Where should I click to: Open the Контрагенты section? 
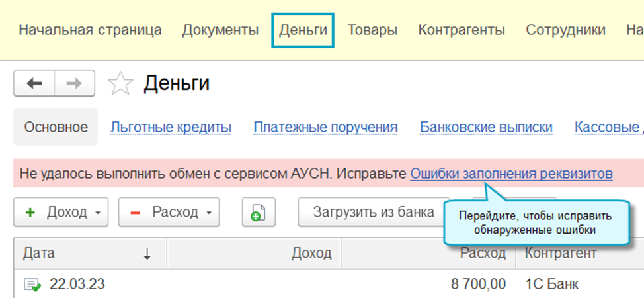(x=462, y=30)
